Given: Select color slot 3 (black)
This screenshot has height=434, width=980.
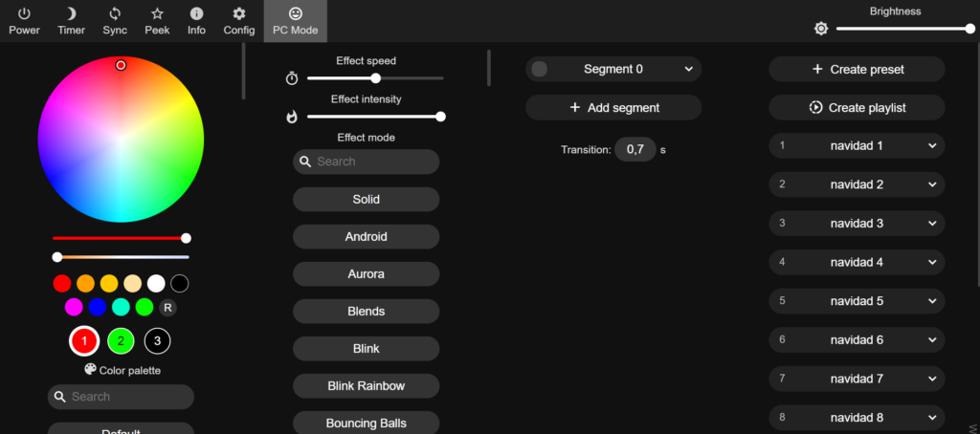Looking at the screenshot, I should point(157,341).
